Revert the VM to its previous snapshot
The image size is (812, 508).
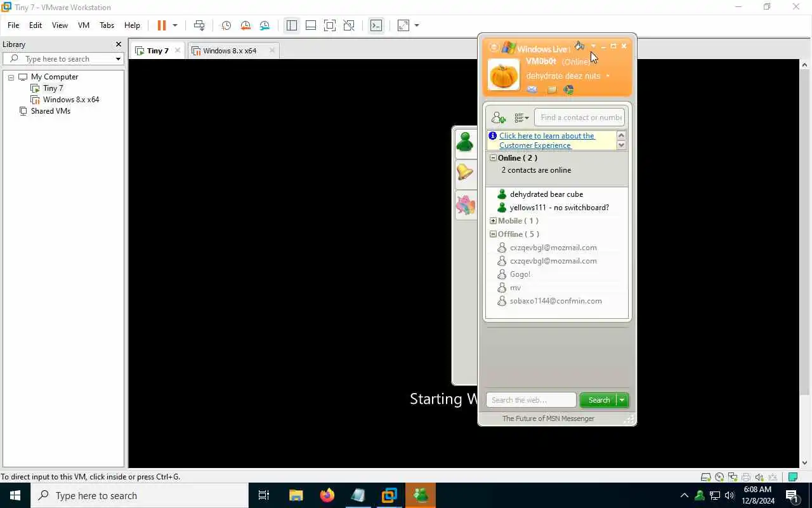click(x=246, y=25)
